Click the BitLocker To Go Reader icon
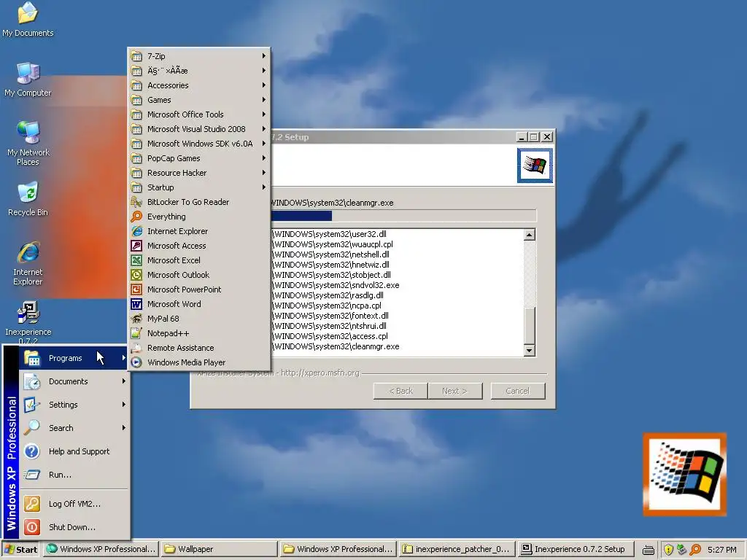 [136, 202]
